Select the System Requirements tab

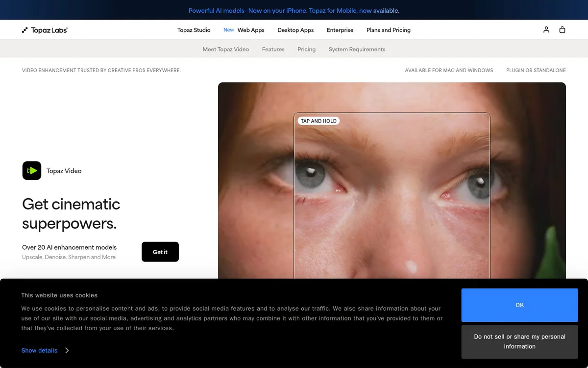click(357, 49)
